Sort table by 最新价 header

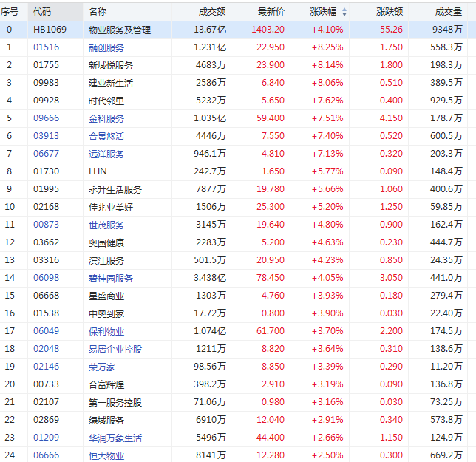pos(271,12)
